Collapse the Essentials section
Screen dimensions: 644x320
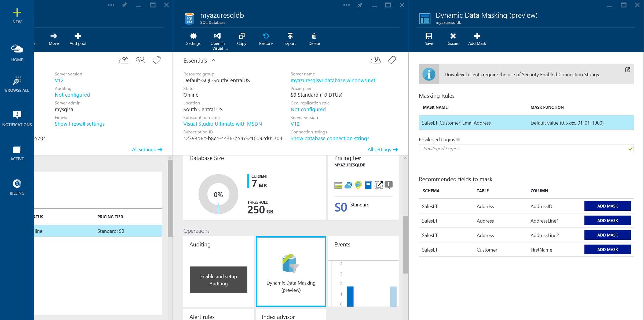click(213, 60)
